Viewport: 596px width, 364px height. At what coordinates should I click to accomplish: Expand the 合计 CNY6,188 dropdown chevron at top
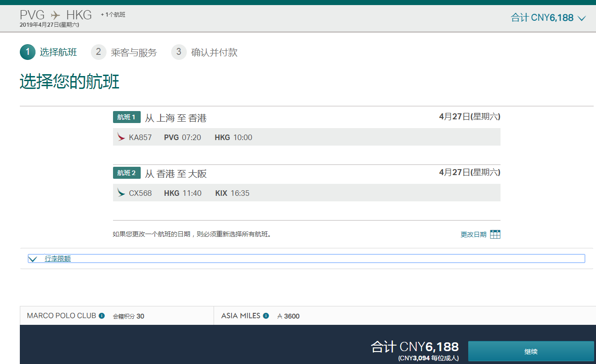click(581, 18)
